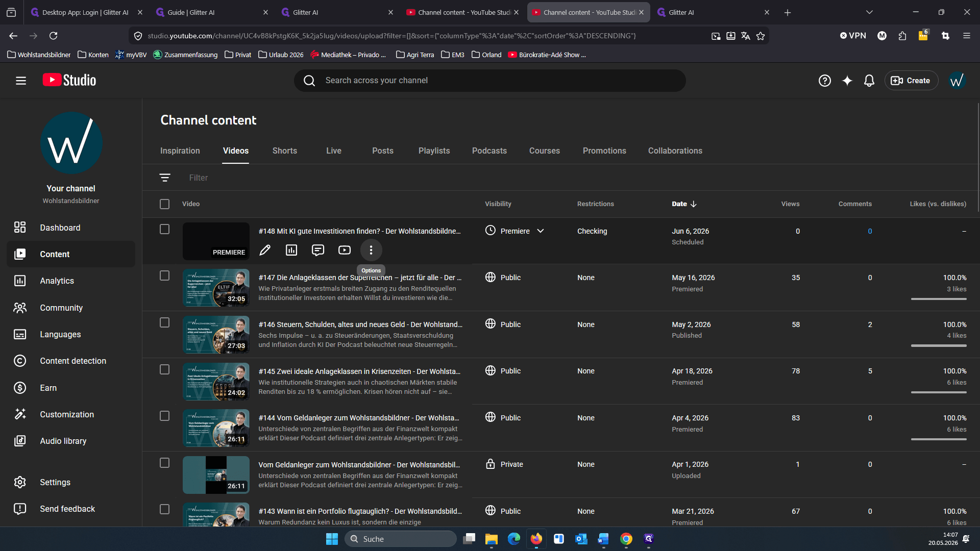Open Send feedback in sidebar
The height and width of the screenshot is (551, 980).
point(71,509)
